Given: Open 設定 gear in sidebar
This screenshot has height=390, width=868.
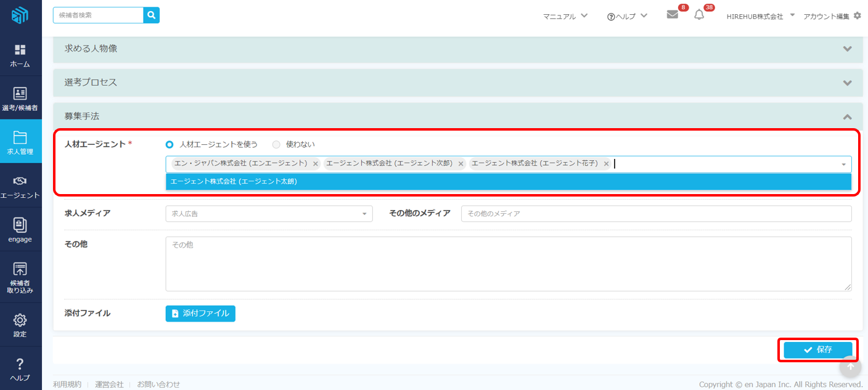Looking at the screenshot, I should point(20,325).
